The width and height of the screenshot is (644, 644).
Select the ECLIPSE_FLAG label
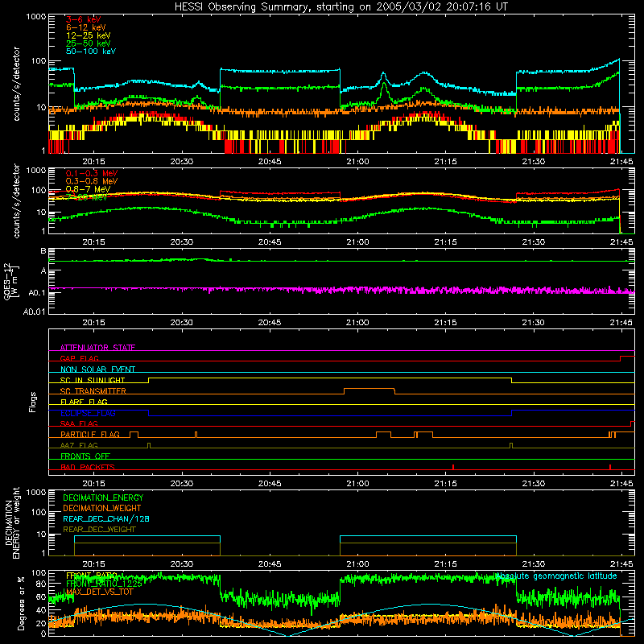click(88, 413)
